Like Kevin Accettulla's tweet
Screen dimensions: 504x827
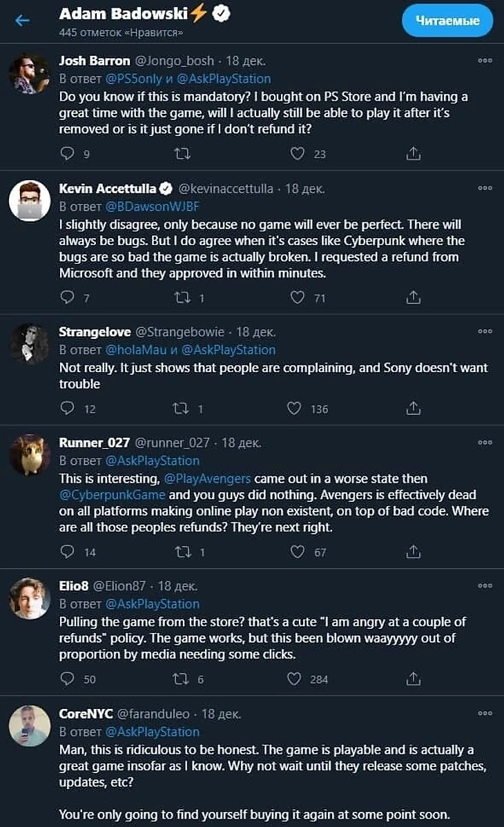(297, 298)
